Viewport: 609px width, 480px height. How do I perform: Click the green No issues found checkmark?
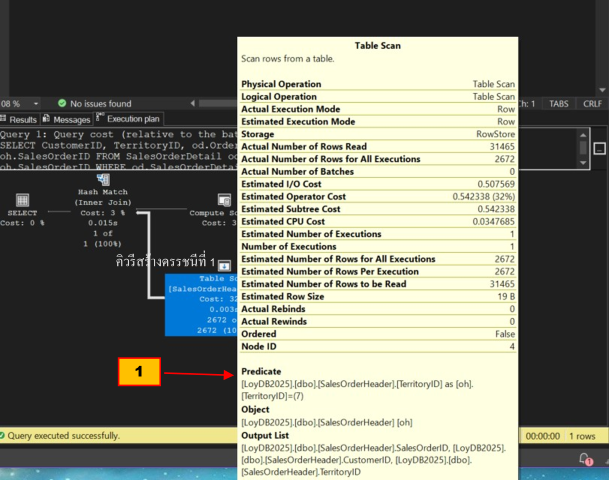point(62,103)
